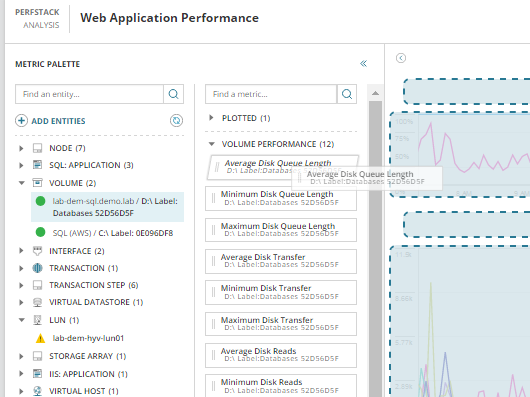
Task: Select the Minimum Disk Reads metric
Action: 281,386
